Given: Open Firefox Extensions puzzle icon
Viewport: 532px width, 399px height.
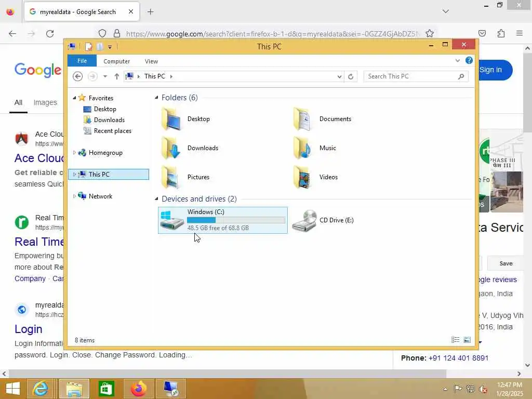Looking at the screenshot, I should click(501, 33).
